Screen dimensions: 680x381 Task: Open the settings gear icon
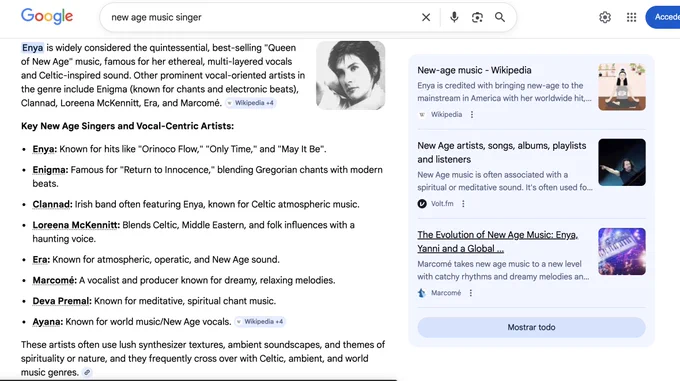point(605,17)
